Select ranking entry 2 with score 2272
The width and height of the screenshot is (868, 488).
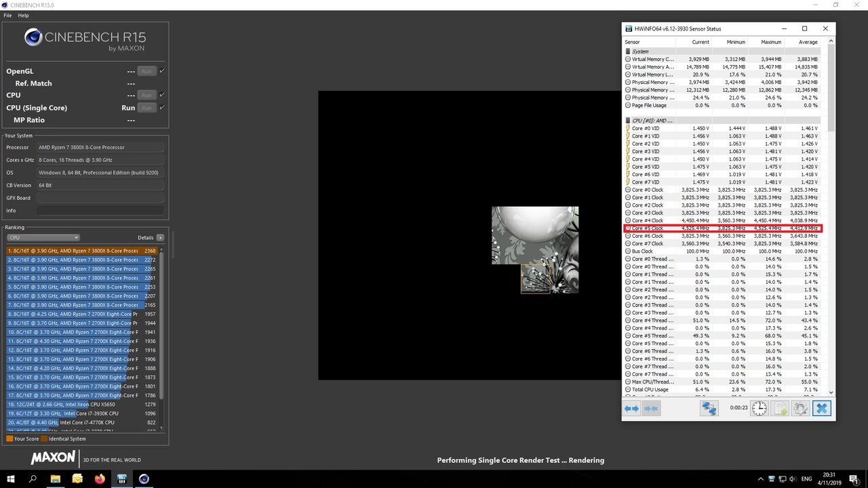click(82, 260)
